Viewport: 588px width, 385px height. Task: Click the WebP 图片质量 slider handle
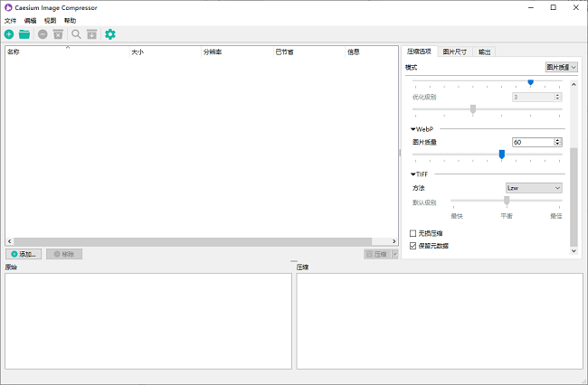pos(501,155)
